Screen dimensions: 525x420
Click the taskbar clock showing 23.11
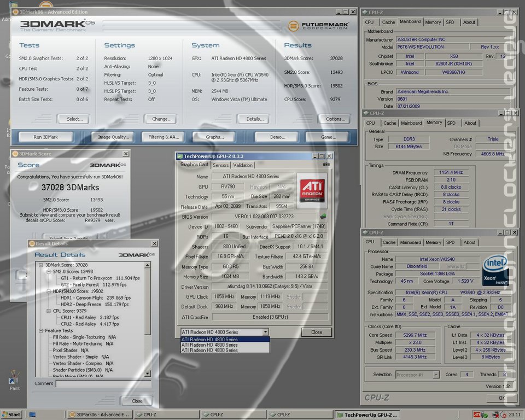point(515,415)
